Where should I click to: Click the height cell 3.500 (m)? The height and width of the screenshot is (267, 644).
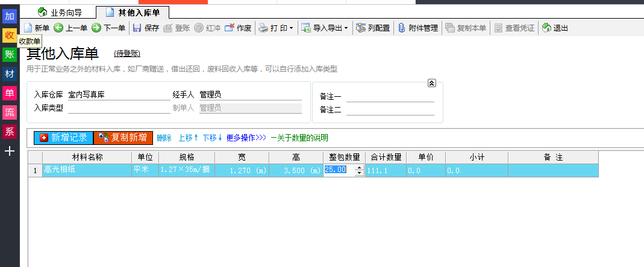click(x=296, y=170)
